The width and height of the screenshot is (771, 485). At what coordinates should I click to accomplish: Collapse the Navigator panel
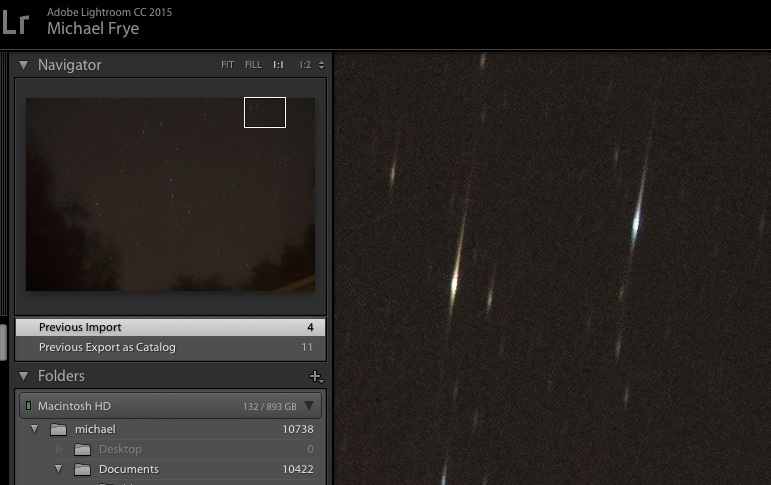click(x=24, y=65)
